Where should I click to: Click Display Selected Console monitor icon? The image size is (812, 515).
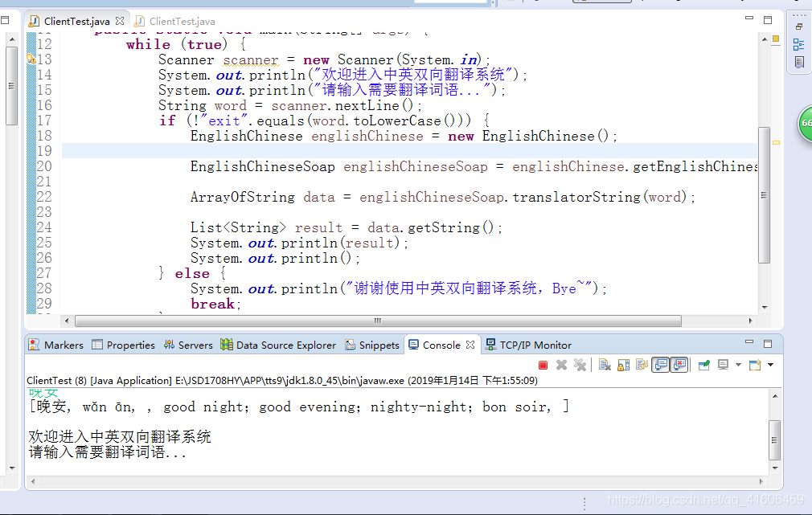tap(723, 365)
